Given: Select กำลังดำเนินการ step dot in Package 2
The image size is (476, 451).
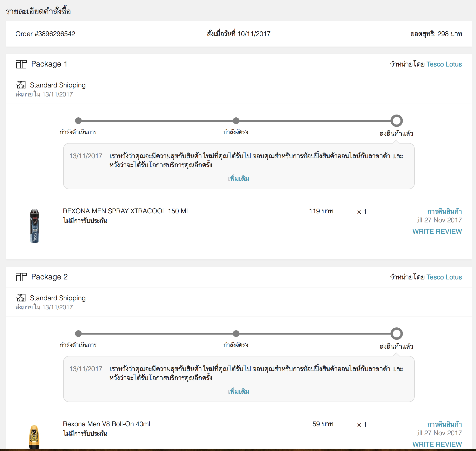Looking at the screenshot, I should (x=78, y=333).
